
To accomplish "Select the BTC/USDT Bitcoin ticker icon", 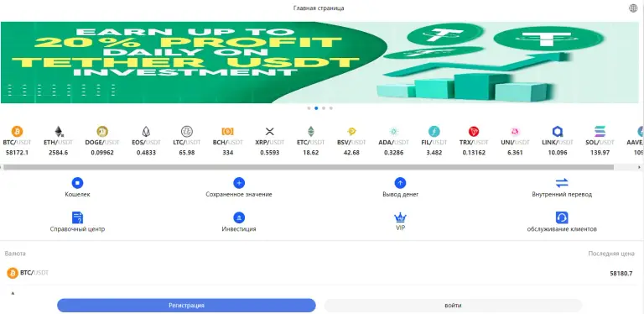I will coord(17,132).
